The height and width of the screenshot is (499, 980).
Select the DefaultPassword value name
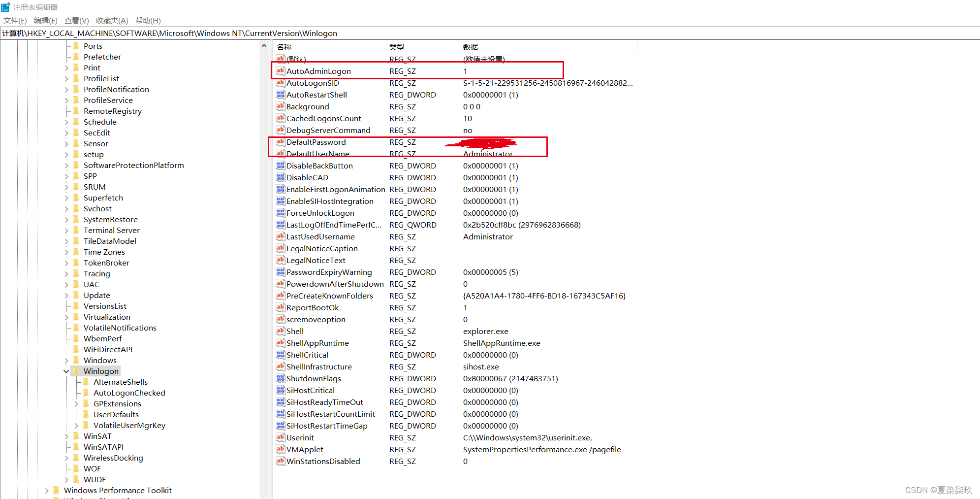point(316,142)
